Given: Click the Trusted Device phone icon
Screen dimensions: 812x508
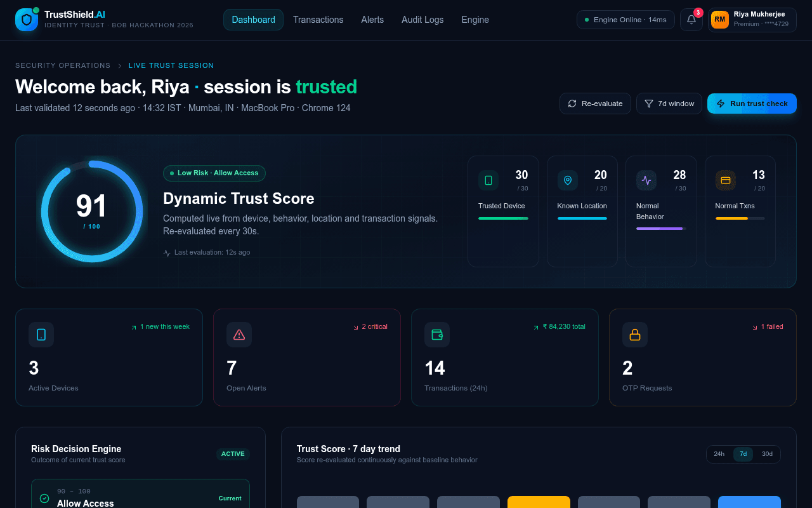Looking at the screenshot, I should coord(488,180).
